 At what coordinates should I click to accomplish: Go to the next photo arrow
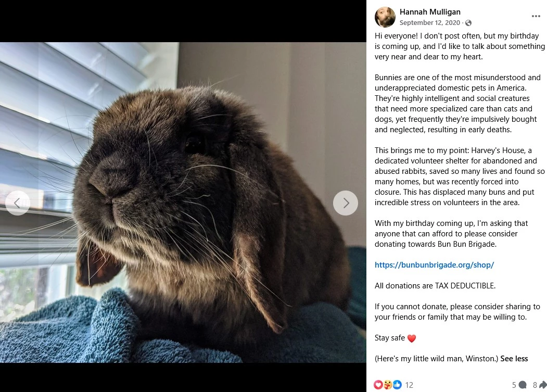(x=346, y=203)
